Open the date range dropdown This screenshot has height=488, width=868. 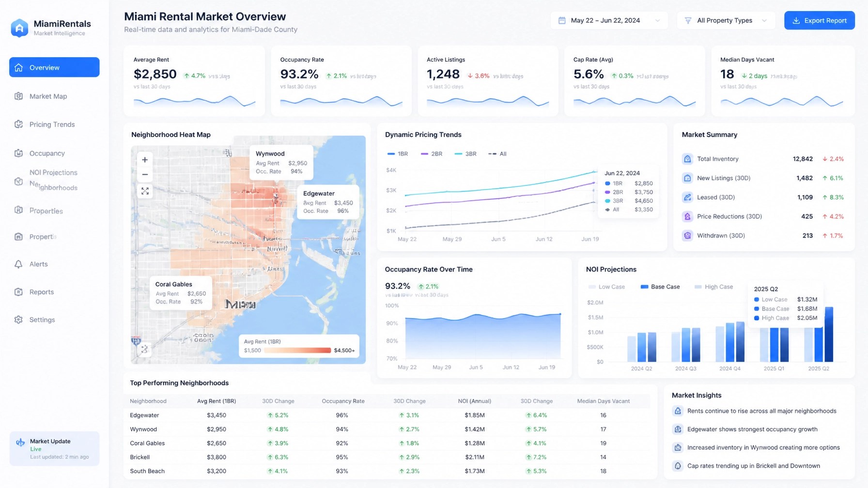click(609, 20)
